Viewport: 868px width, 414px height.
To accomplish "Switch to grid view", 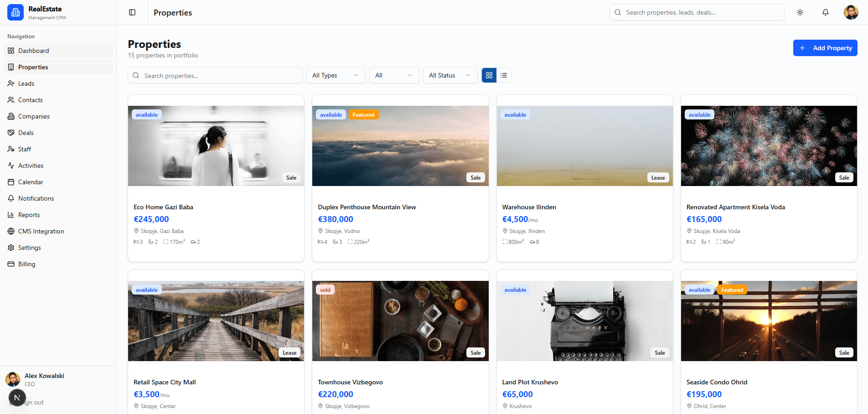I will coord(489,75).
